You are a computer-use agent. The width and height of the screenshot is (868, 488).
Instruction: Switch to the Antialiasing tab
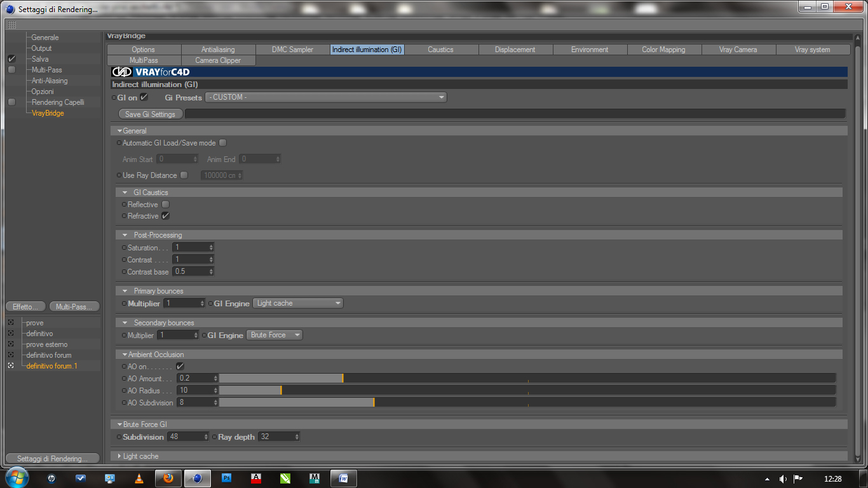218,50
